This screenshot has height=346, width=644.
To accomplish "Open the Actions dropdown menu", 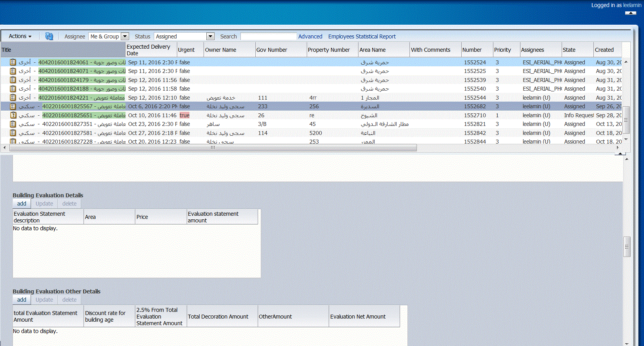I will pos(20,36).
